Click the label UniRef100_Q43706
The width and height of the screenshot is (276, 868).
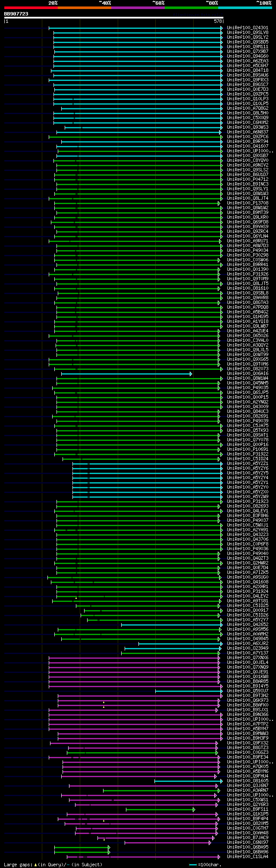pos(248,539)
